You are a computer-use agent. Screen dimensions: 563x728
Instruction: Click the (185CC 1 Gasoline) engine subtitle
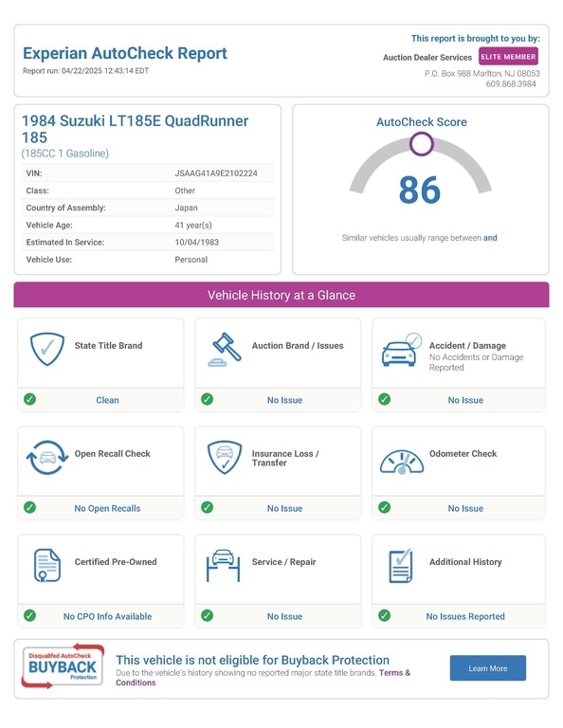coord(65,154)
